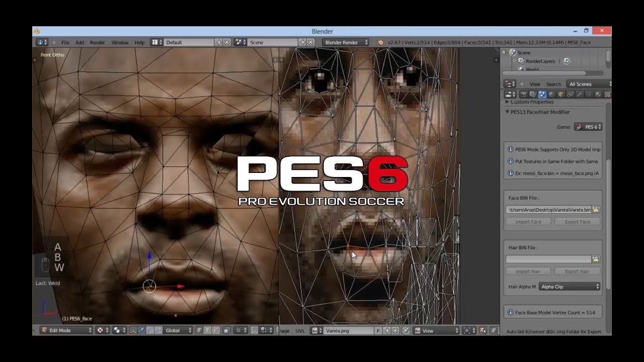
Task: Add new screen layout with plus
Action: (219, 43)
